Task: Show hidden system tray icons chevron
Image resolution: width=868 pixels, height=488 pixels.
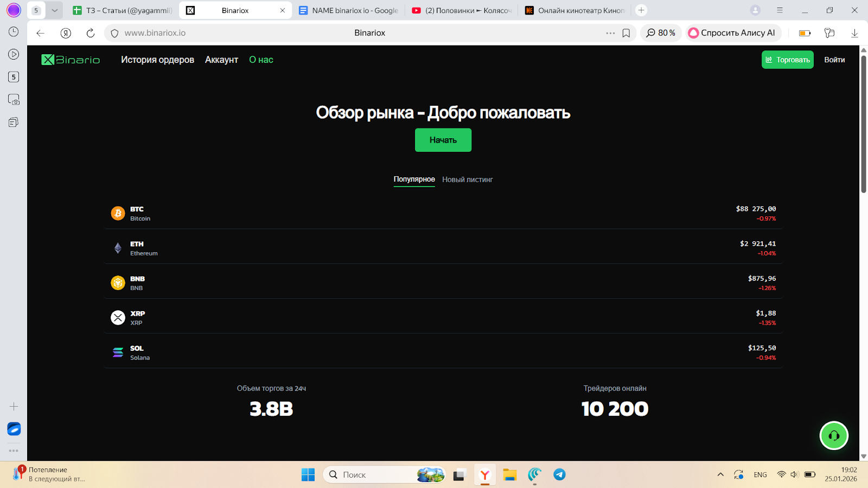Action: [x=720, y=474]
